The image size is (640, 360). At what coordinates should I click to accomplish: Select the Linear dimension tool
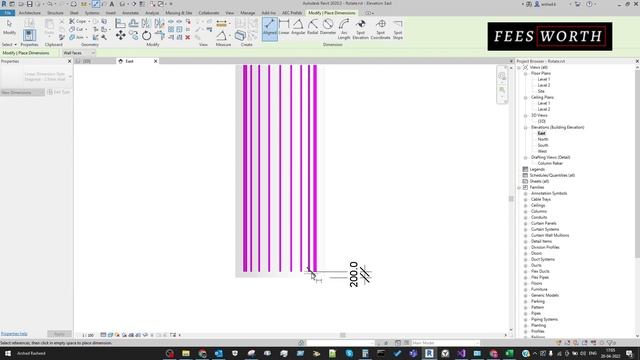coord(284,27)
